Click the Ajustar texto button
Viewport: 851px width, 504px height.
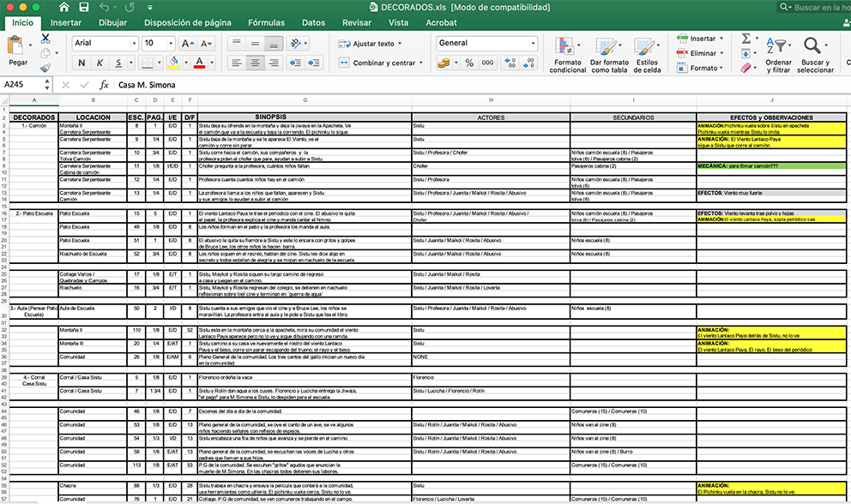click(x=366, y=44)
